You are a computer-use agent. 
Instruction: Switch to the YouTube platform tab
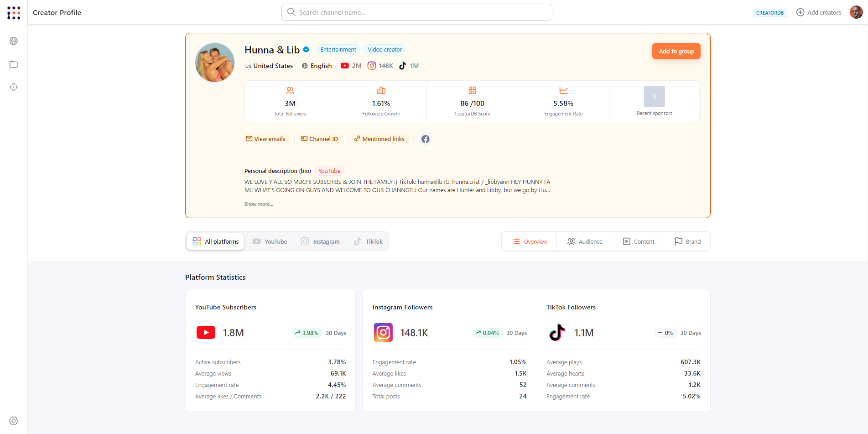270,241
